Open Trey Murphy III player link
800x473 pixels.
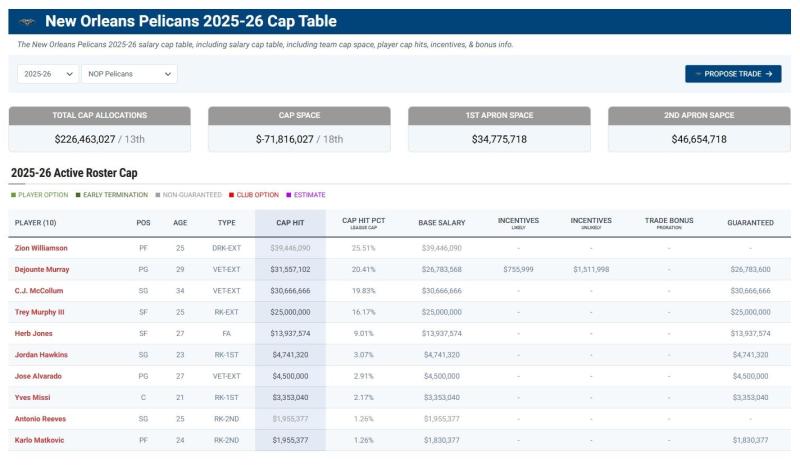point(39,312)
